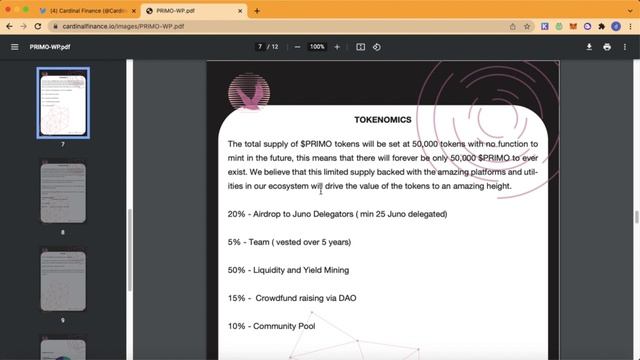Click the thumbnail sidebar scrollbar
Viewport: 640px width, 360px height.
(x=130, y=250)
